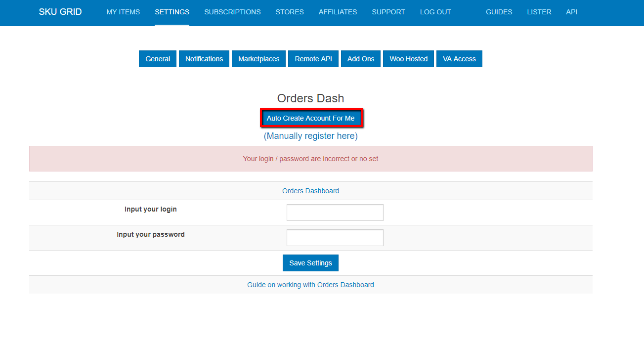The image size is (644, 343).
Task: Open the Orders Dashboard link
Action: (310, 191)
